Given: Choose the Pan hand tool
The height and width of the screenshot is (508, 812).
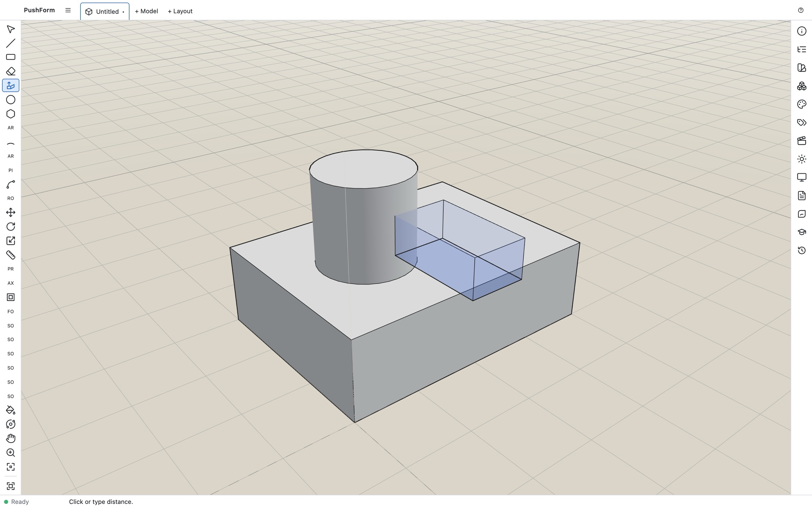Looking at the screenshot, I should (10, 439).
